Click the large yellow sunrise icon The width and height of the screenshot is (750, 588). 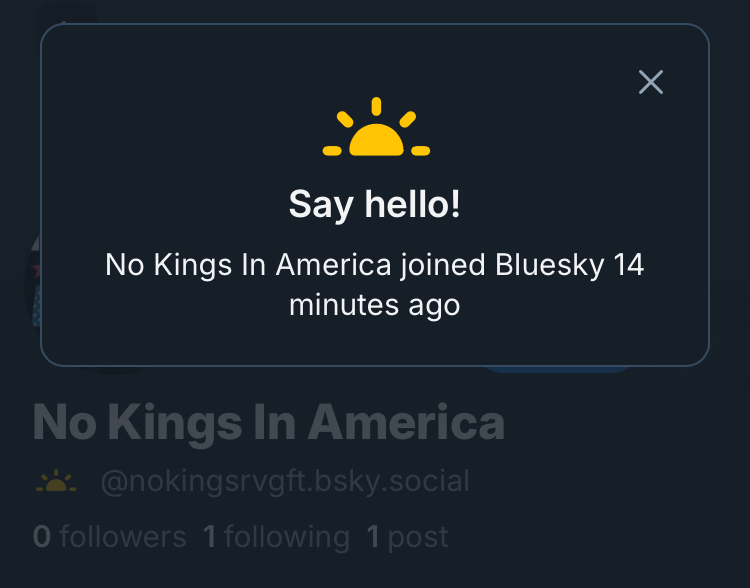376,128
